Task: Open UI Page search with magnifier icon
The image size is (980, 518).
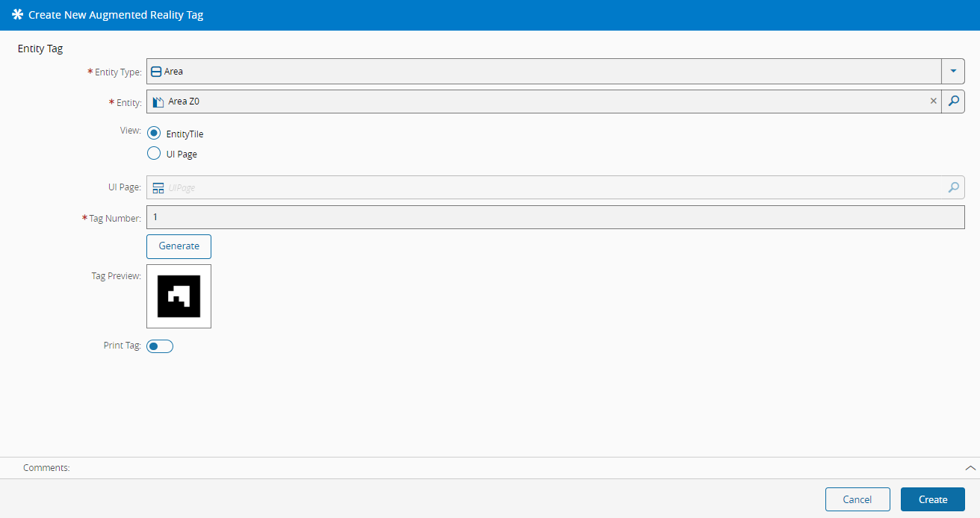Action: [953, 188]
